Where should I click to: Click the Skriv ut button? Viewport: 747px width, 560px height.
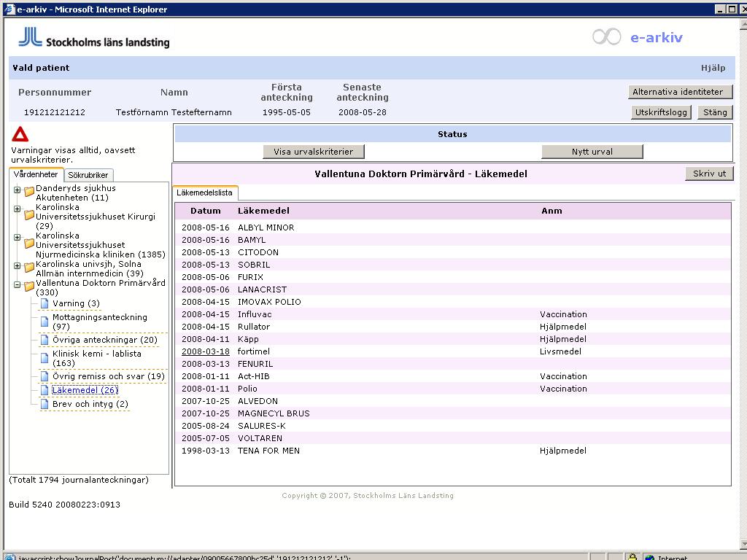(709, 174)
